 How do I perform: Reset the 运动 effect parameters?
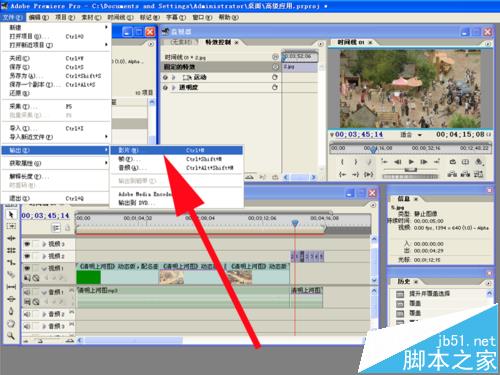(275, 77)
